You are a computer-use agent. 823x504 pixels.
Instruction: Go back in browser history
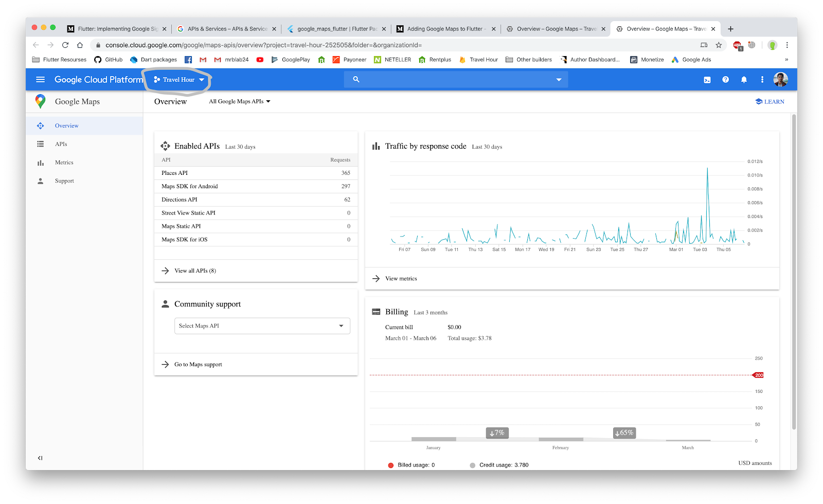click(36, 45)
